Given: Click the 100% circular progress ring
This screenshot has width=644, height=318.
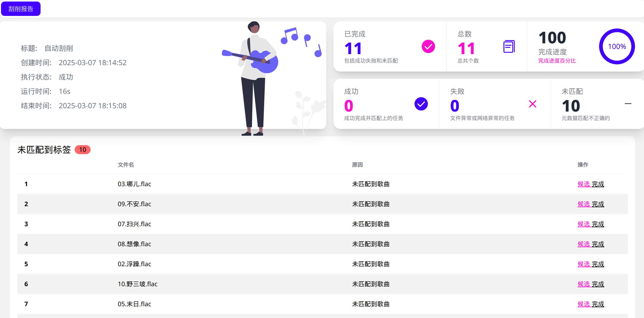Looking at the screenshot, I should pos(617,46).
